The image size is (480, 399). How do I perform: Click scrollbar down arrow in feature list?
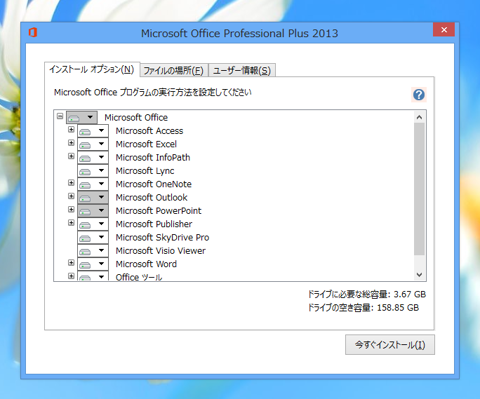point(419,274)
